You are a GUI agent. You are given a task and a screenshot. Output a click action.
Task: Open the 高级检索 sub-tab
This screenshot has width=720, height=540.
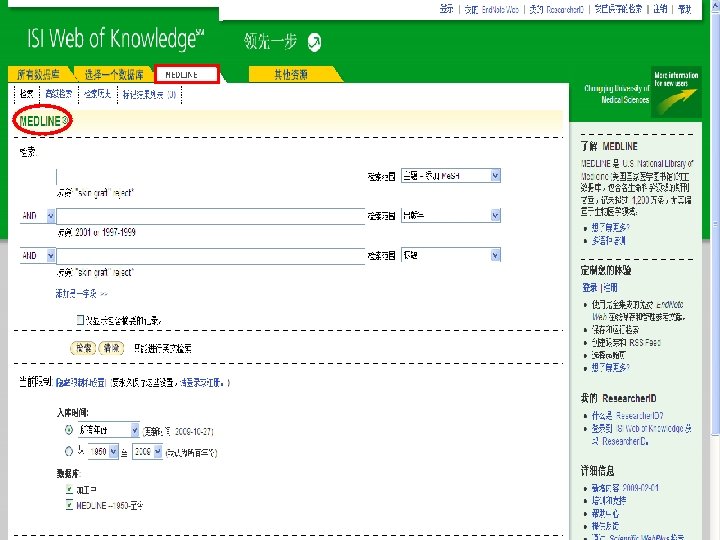(59, 94)
